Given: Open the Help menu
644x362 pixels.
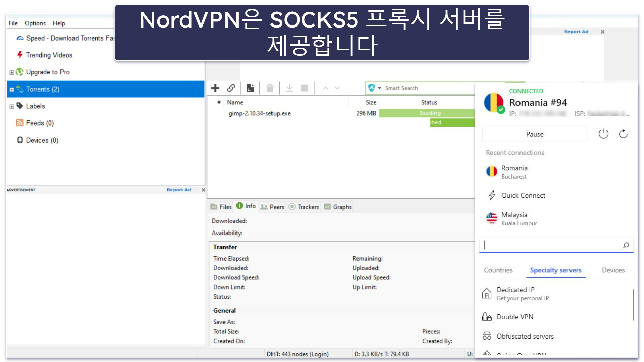Looking at the screenshot, I should tap(59, 23).
